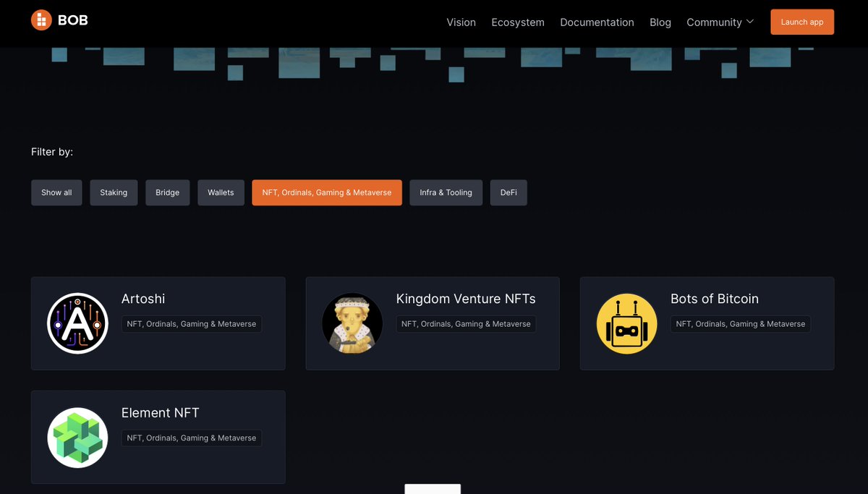
Task: Select the Show all filter
Action: point(56,192)
